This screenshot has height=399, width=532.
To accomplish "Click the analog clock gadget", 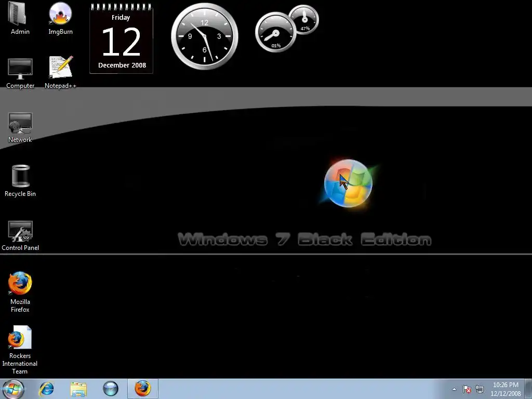I will click(205, 36).
